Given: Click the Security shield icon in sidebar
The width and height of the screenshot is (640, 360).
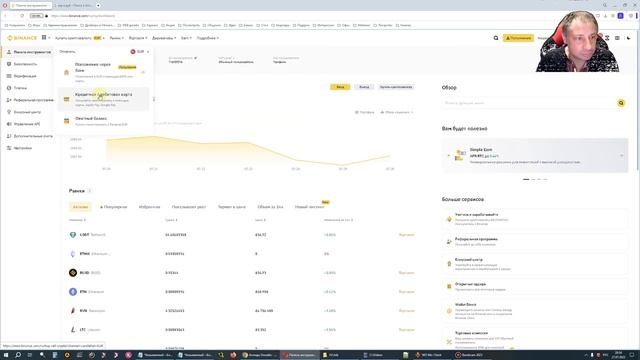Looking at the screenshot, I should coord(9,64).
